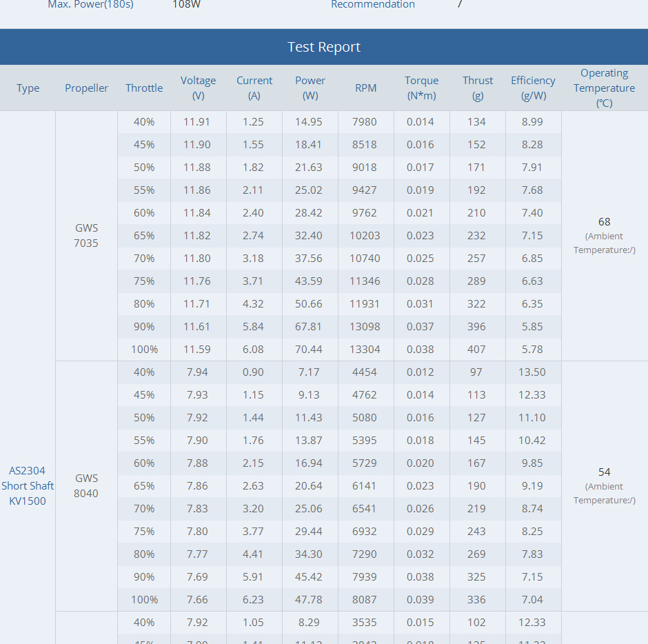Select the Throttle column header
Screen dimensions: 648x644
click(x=144, y=88)
